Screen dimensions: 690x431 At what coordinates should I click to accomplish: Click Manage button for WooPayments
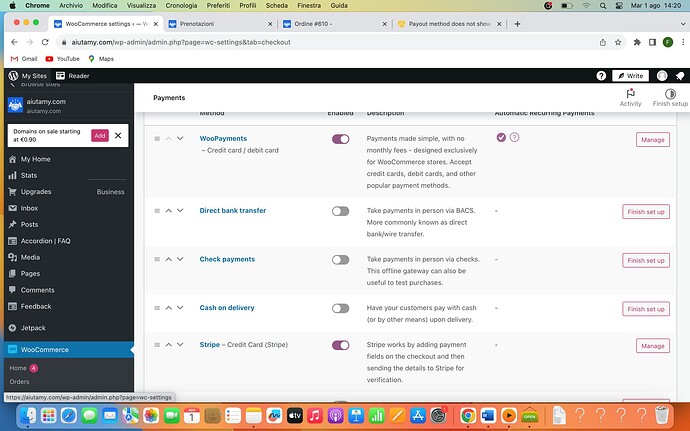[653, 140]
